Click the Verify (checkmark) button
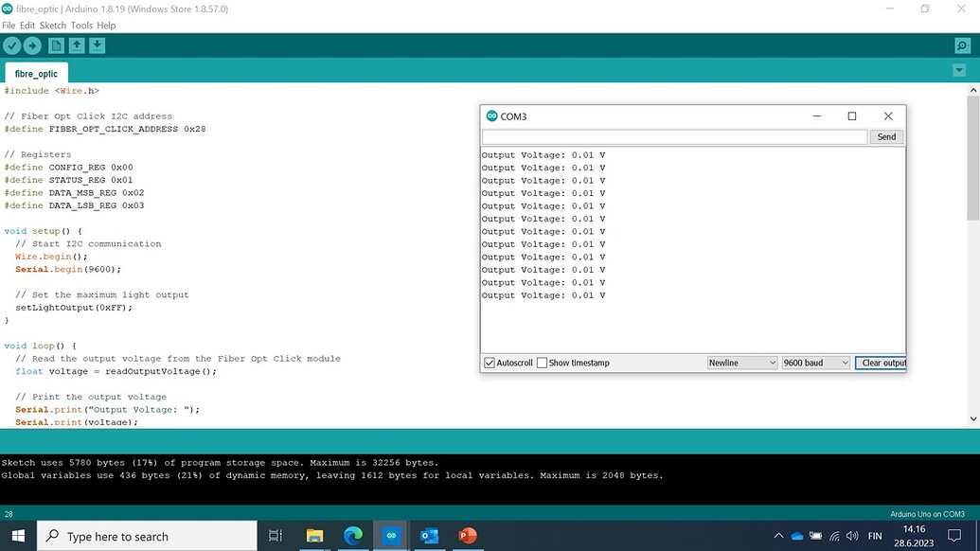The height and width of the screenshot is (551, 980). coord(11,44)
